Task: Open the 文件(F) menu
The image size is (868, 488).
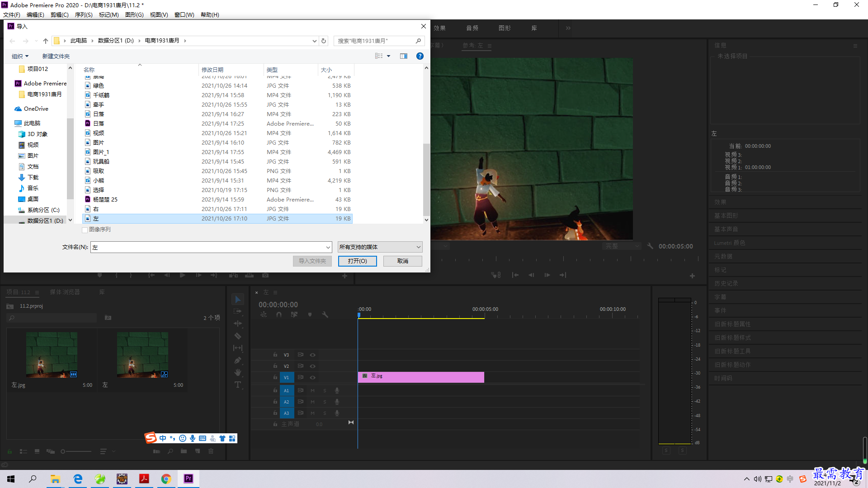Action: click(12, 15)
